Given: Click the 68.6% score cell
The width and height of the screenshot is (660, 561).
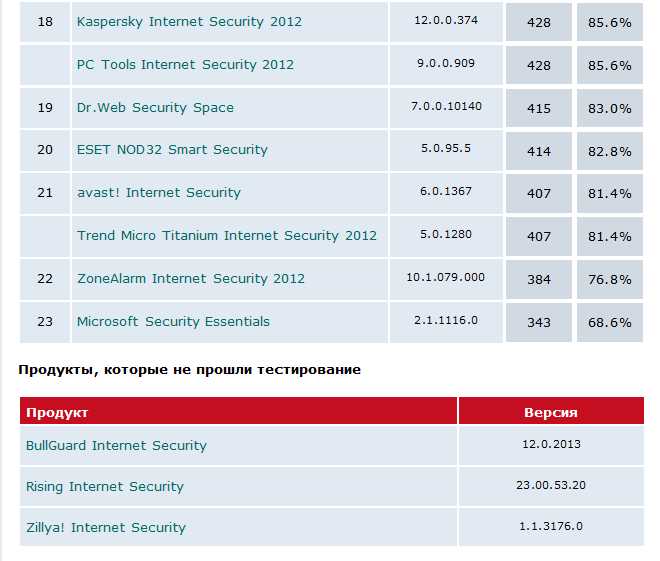Looking at the screenshot, I should tap(610, 323).
